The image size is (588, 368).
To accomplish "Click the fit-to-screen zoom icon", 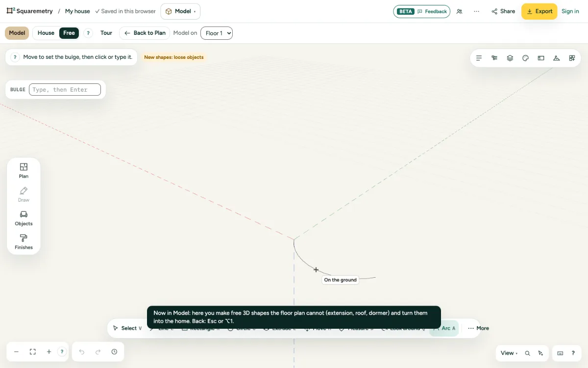I will (33, 352).
